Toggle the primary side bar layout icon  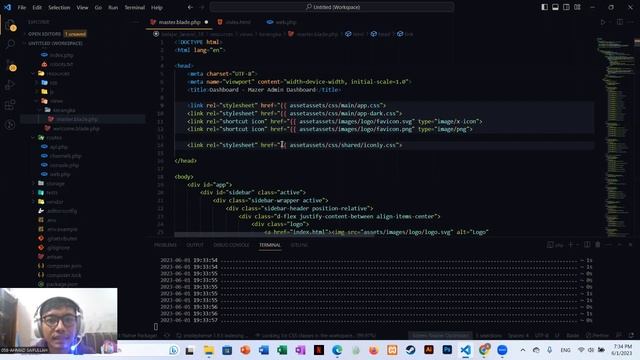click(544, 7)
